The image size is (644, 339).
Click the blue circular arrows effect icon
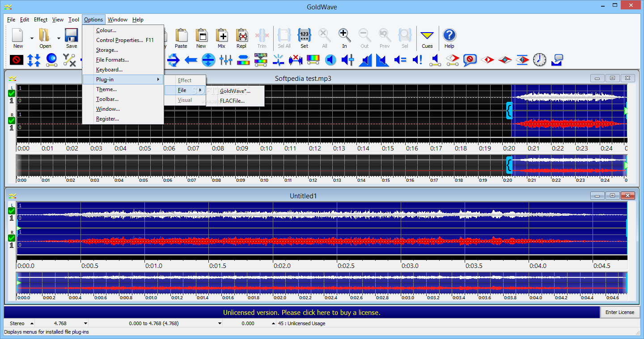[174, 59]
